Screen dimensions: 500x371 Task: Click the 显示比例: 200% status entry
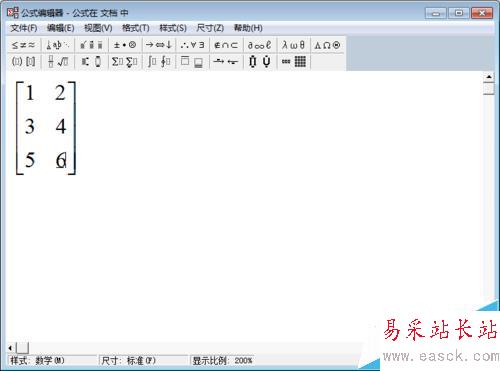223,361
